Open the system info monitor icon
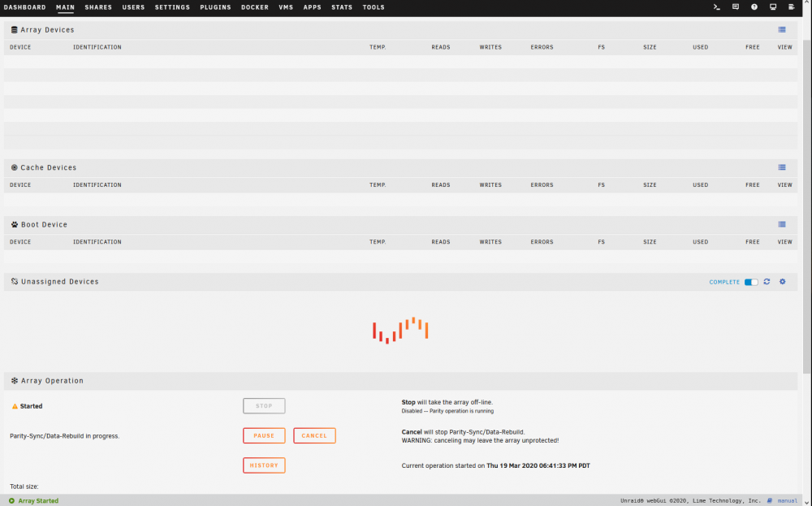The image size is (812, 506). click(773, 7)
